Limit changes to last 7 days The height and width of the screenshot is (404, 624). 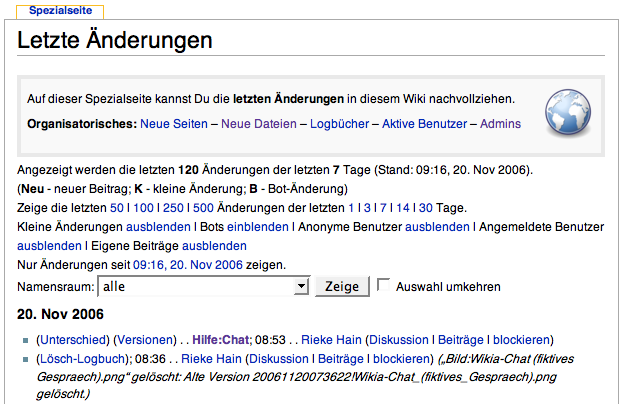click(383, 208)
